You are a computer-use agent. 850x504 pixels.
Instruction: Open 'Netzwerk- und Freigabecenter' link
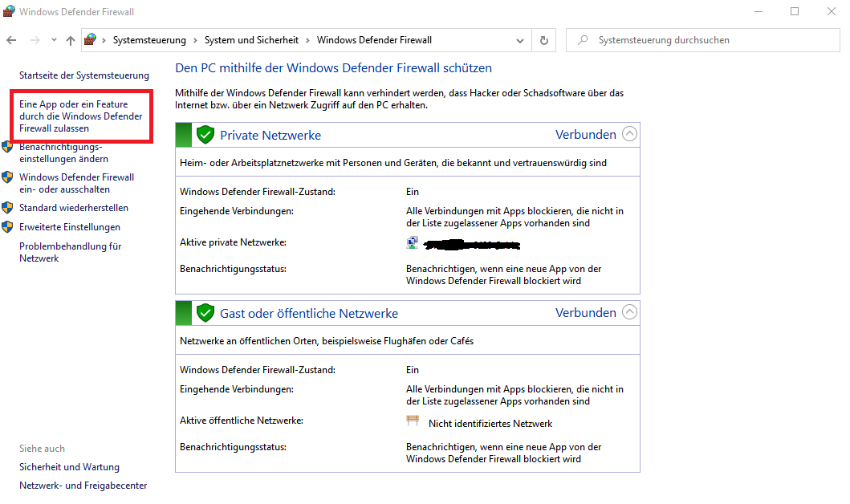click(83, 486)
